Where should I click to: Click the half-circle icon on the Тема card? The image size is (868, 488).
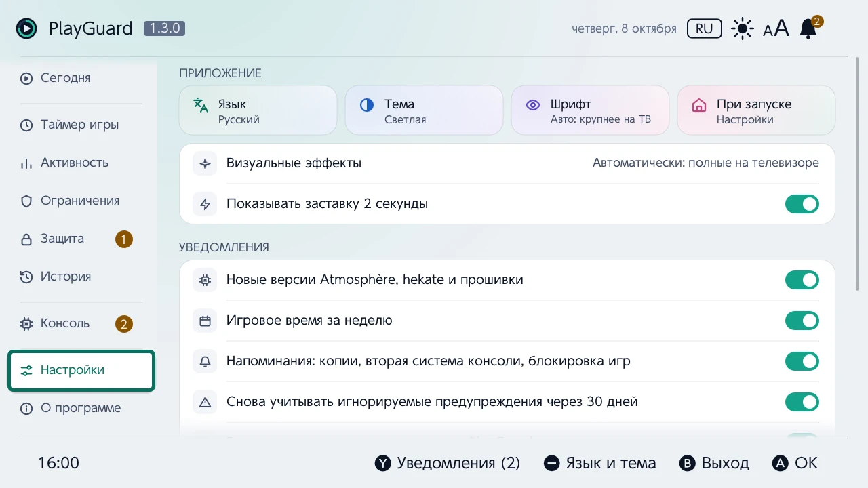click(367, 105)
